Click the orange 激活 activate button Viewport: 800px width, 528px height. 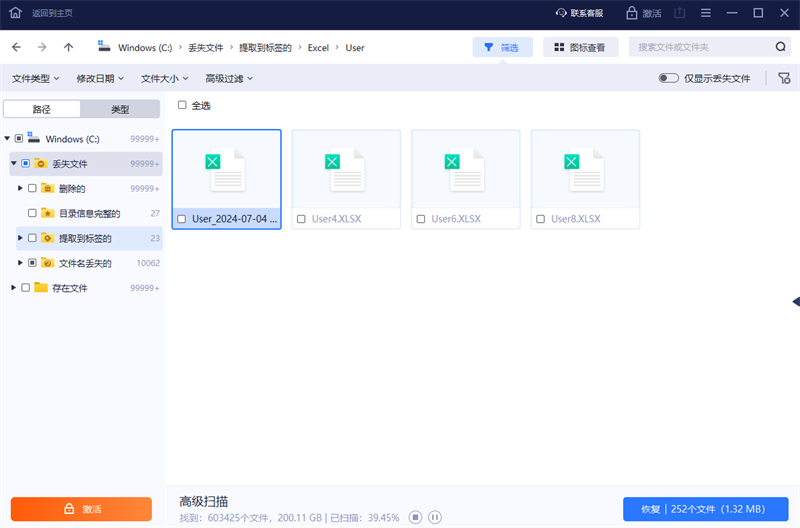(x=81, y=509)
